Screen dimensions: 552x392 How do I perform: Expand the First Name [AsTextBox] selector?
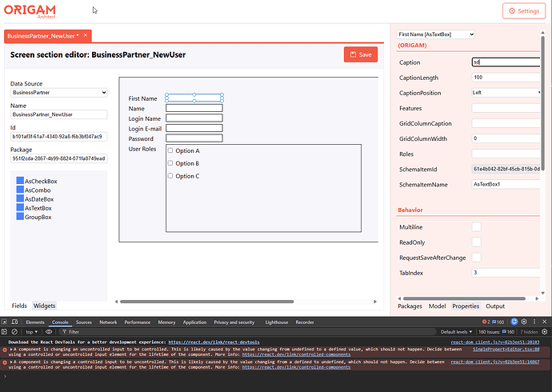(x=435, y=34)
